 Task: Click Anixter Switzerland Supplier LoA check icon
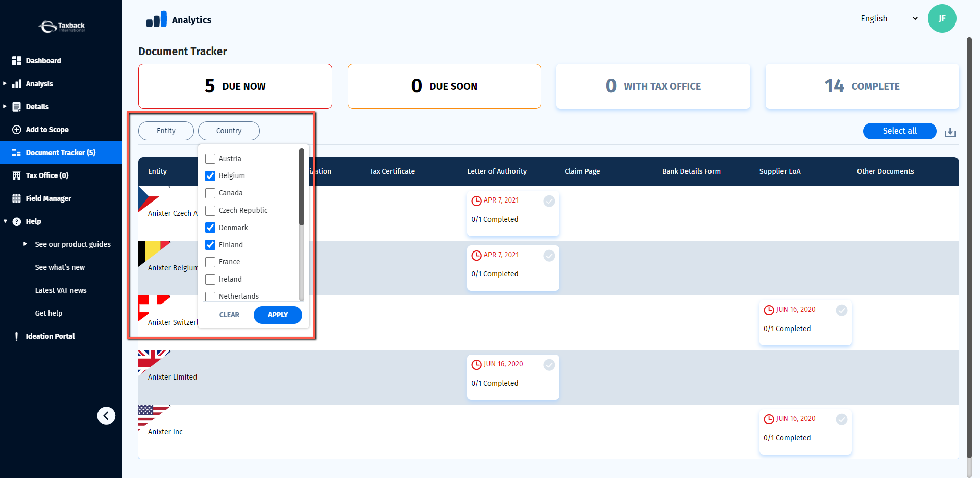click(842, 310)
